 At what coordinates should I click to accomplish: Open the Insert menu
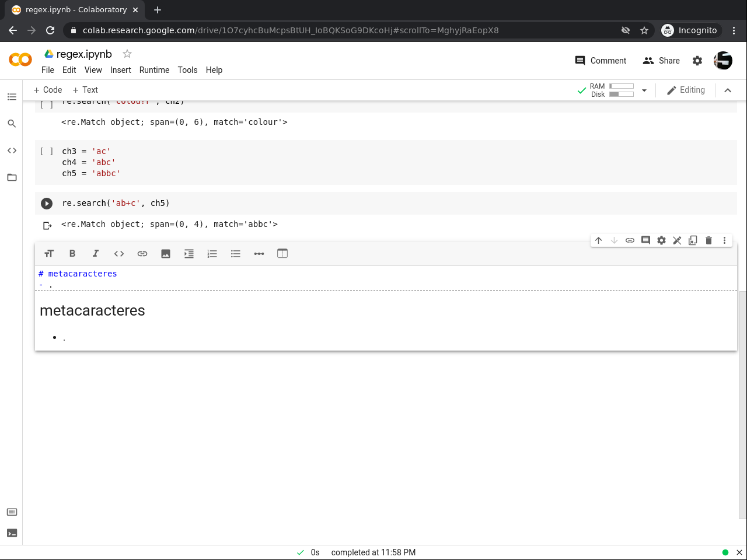click(x=121, y=70)
